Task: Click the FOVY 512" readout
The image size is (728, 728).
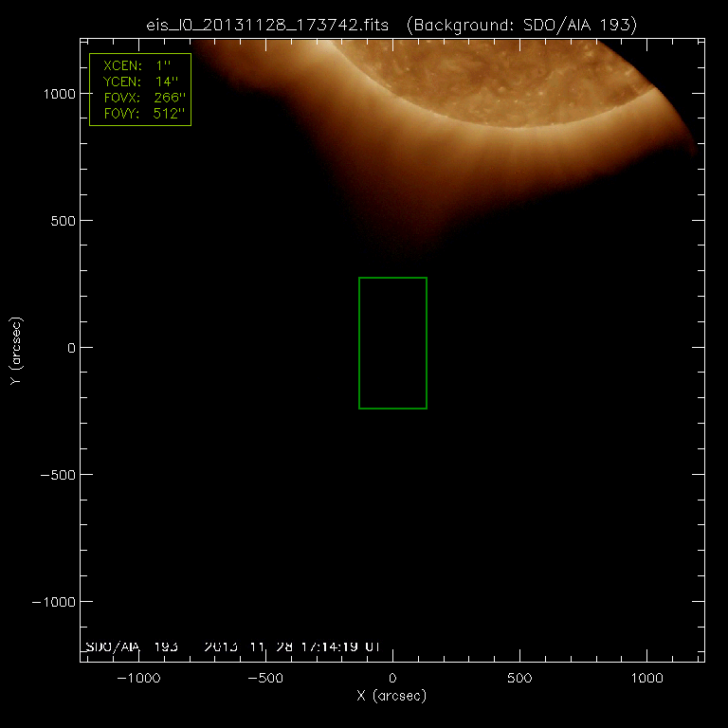Action: pyautogui.click(x=141, y=114)
